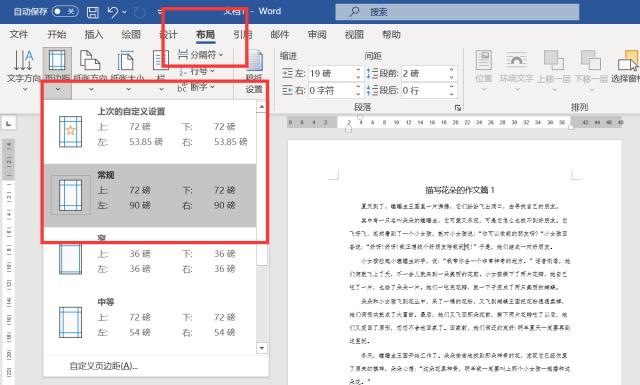Viewport: 640px width, 385px height.
Task: Click the 左 indent value field
Action: 331,73
